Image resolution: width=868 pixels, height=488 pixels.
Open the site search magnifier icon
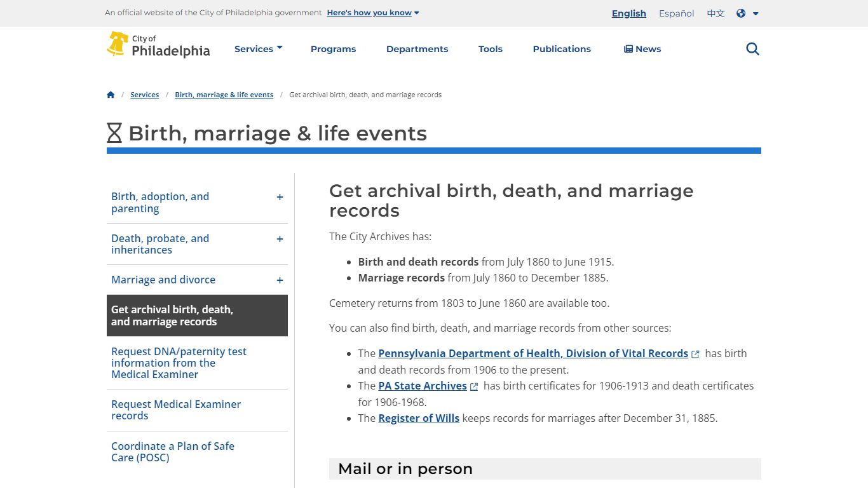752,49
